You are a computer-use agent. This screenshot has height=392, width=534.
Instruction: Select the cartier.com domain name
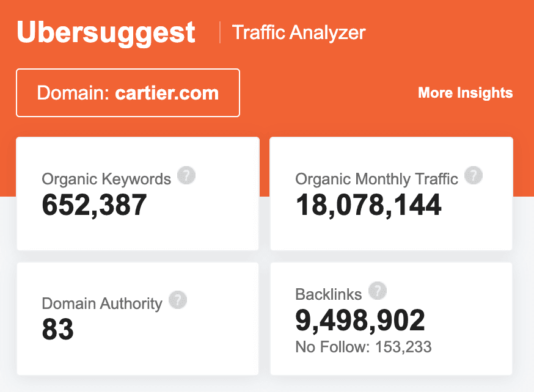(167, 93)
